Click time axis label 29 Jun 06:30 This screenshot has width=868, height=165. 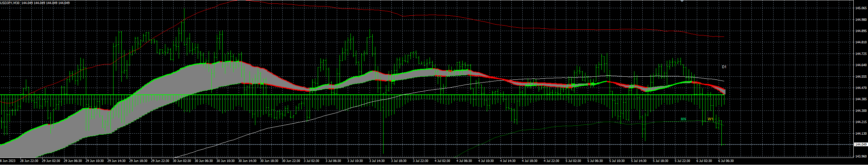(x=73, y=161)
